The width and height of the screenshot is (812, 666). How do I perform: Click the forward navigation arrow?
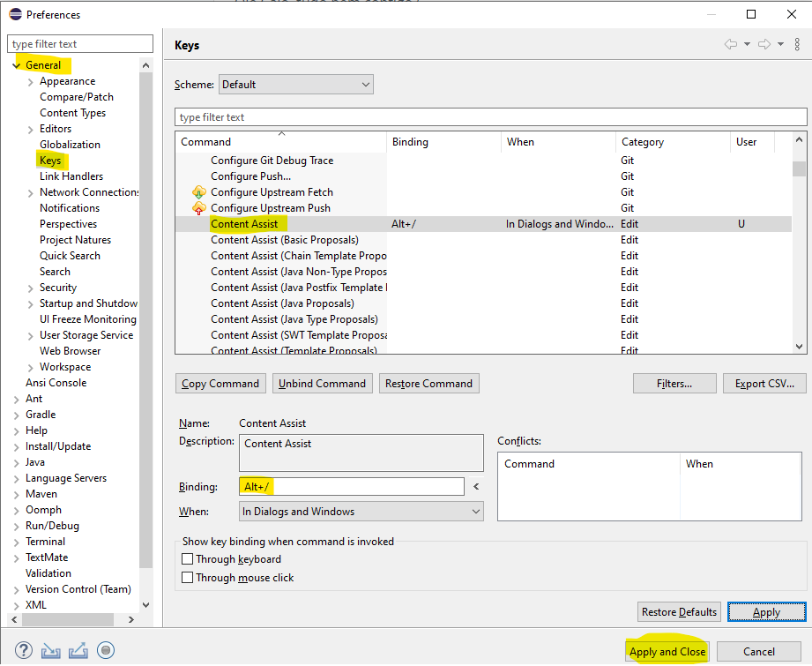(764, 44)
